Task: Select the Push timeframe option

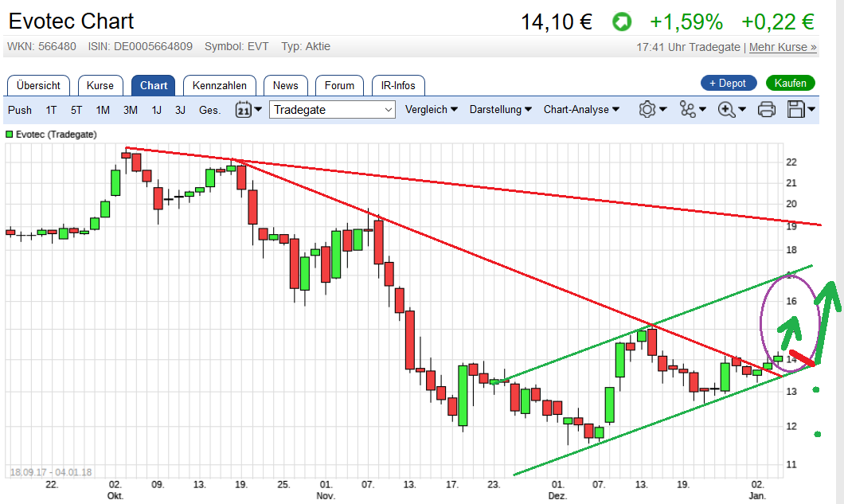Action: [20, 110]
